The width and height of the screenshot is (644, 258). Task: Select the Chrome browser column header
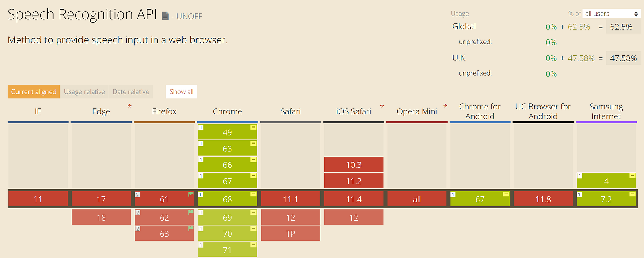pyautogui.click(x=227, y=111)
